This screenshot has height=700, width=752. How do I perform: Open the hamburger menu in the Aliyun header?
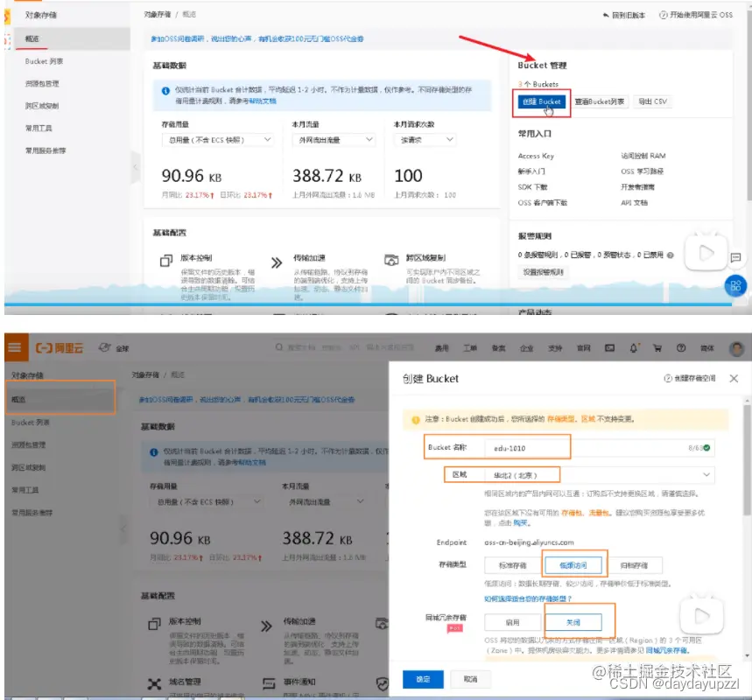[x=15, y=347]
